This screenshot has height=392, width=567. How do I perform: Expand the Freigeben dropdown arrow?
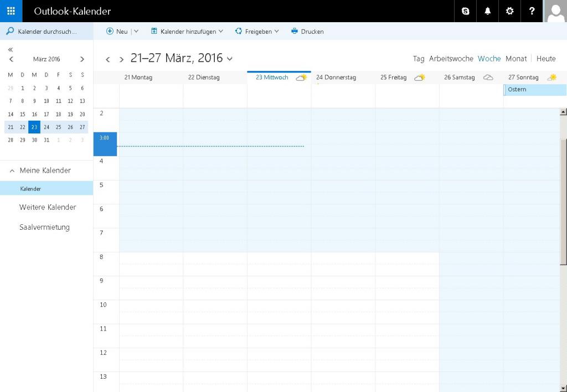coord(277,32)
